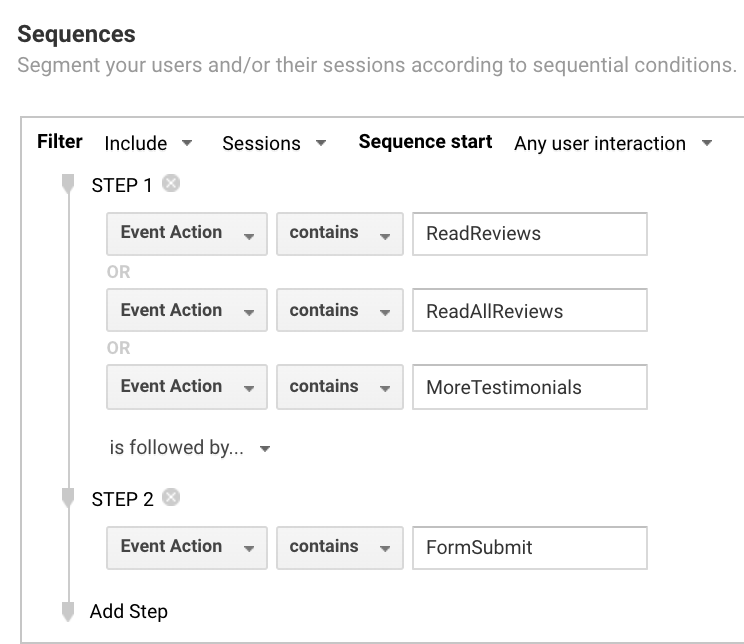
Task: Click the Add Step link
Action: coord(129,611)
